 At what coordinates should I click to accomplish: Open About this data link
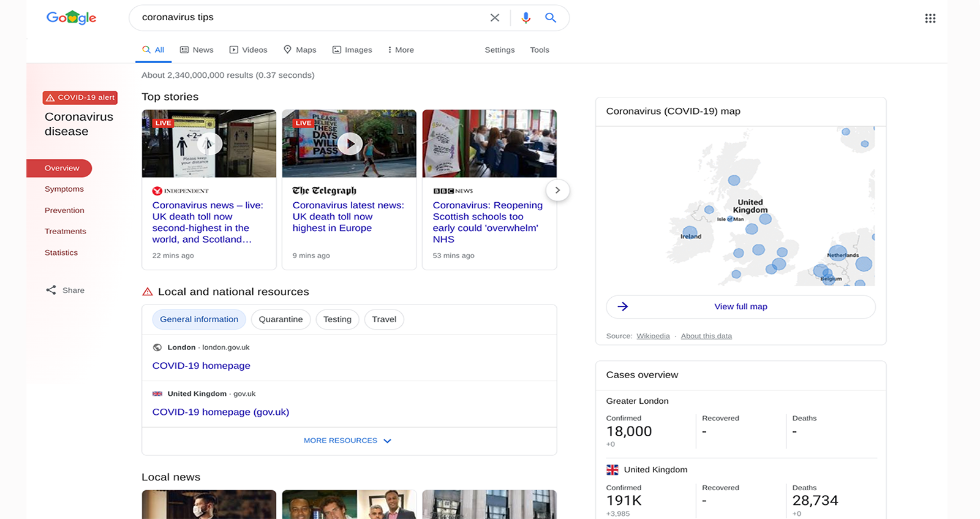(x=706, y=336)
